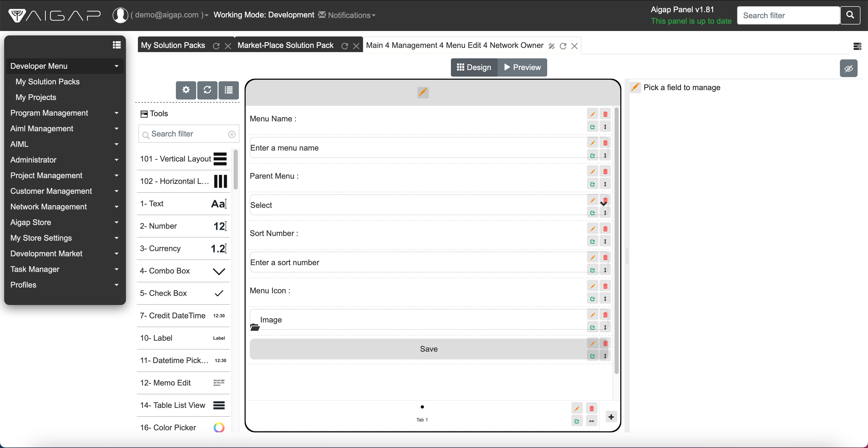
Task: Expand Network Management menu
Action: [65, 207]
